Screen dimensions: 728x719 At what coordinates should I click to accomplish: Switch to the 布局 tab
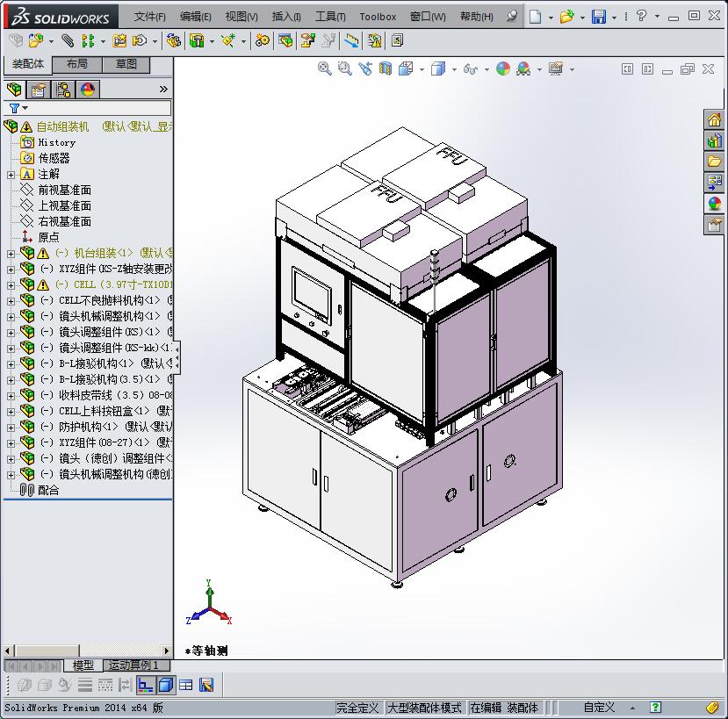click(x=77, y=64)
